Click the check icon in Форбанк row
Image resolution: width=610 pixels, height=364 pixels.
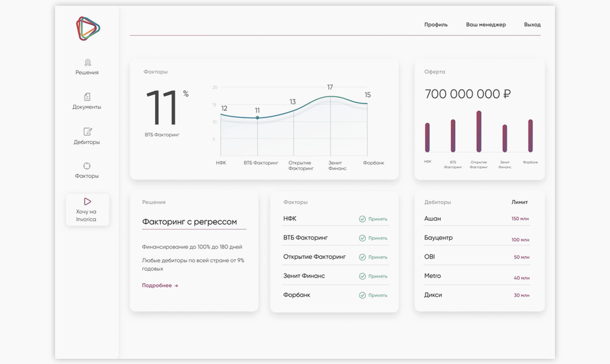coord(362,295)
